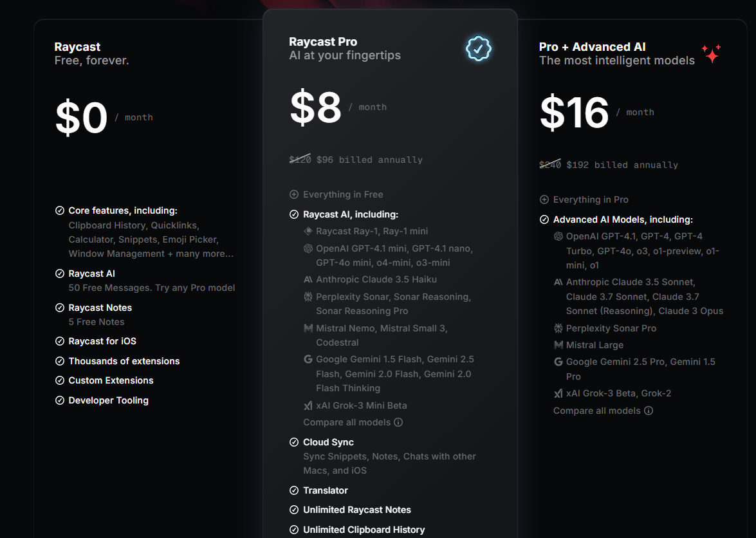This screenshot has width=756, height=538.
Task: Click the Raycast Pro verified badge icon
Action: (x=478, y=48)
